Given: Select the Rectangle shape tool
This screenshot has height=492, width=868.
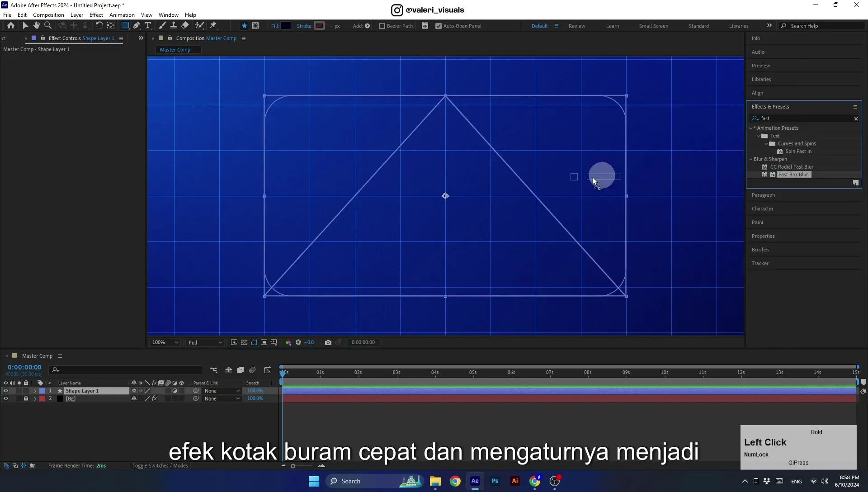Looking at the screenshot, I should tap(125, 26).
